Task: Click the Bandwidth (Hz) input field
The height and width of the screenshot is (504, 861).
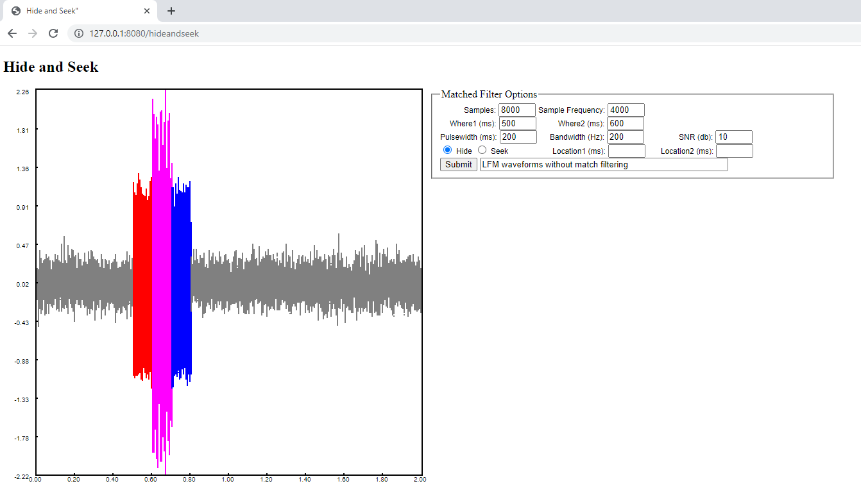Action: pyautogui.click(x=626, y=137)
